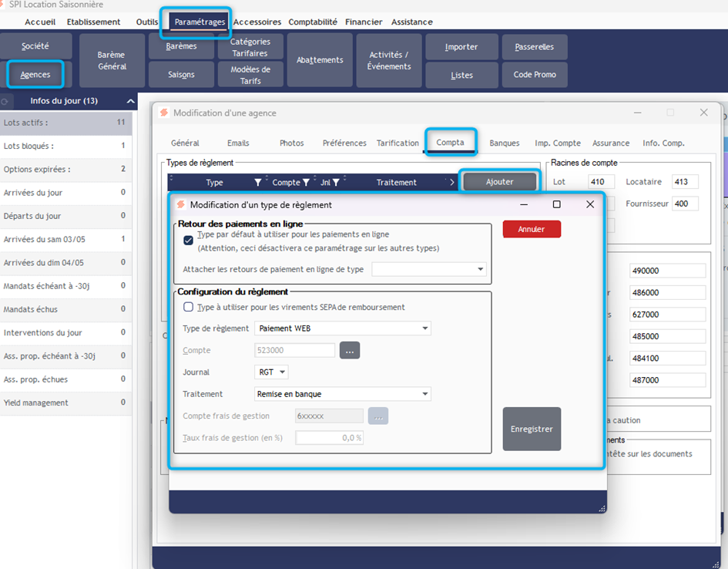Collapse the Infos du jour panel chevron
This screenshot has height=569, width=728.
point(131,101)
